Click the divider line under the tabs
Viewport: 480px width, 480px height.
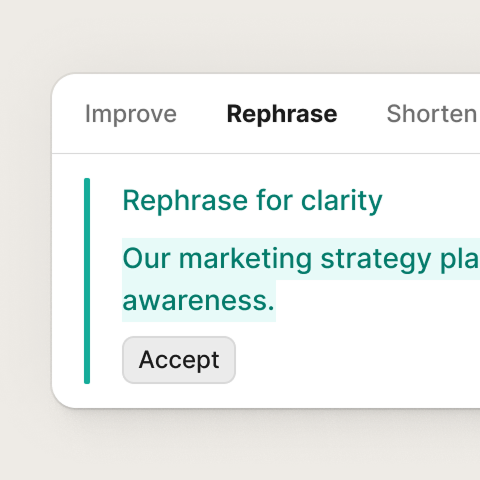(x=266, y=154)
